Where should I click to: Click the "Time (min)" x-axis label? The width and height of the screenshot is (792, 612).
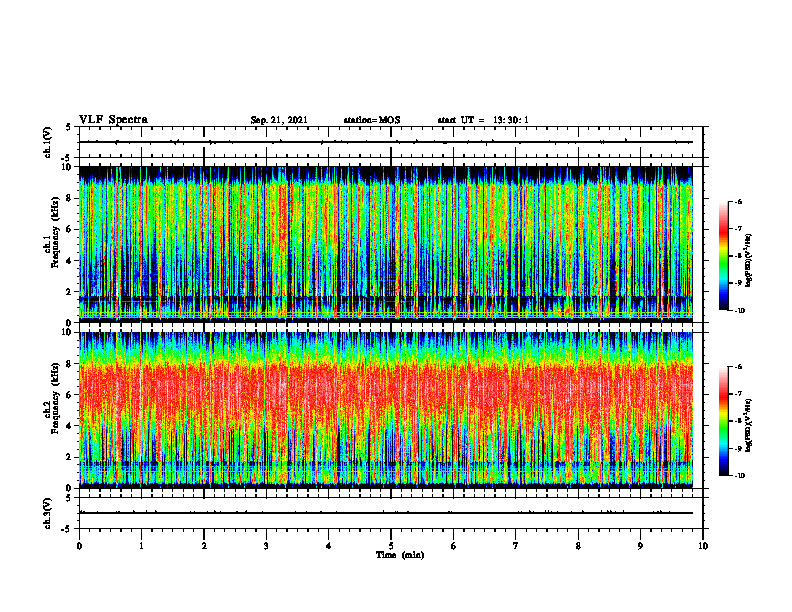(400, 555)
